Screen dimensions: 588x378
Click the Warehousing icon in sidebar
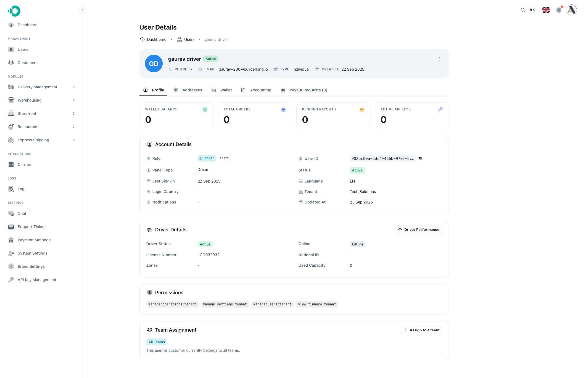click(x=11, y=100)
